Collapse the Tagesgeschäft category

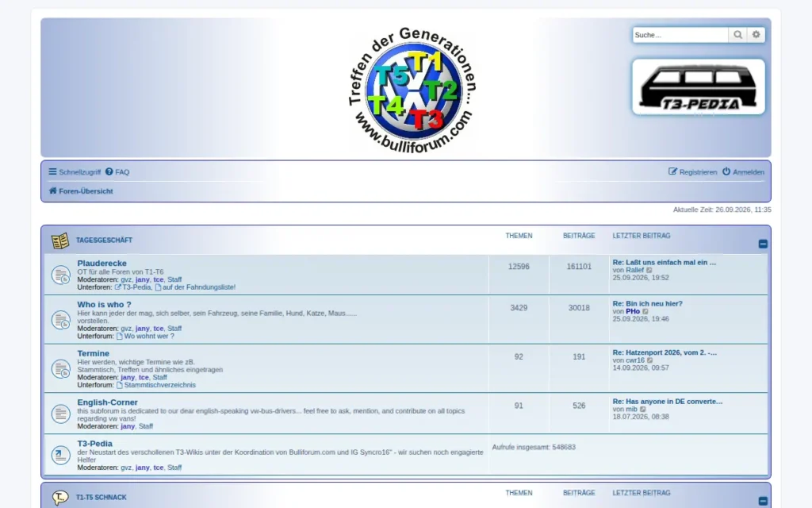coord(763,244)
